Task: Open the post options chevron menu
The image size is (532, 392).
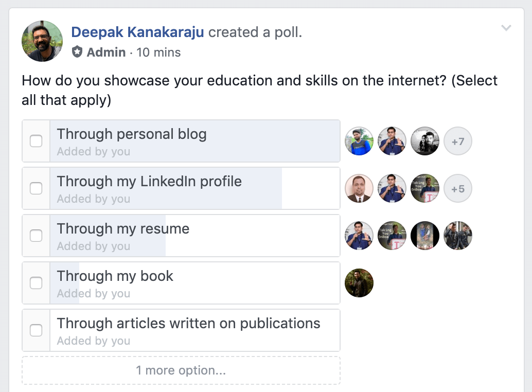Action: click(506, 28)
